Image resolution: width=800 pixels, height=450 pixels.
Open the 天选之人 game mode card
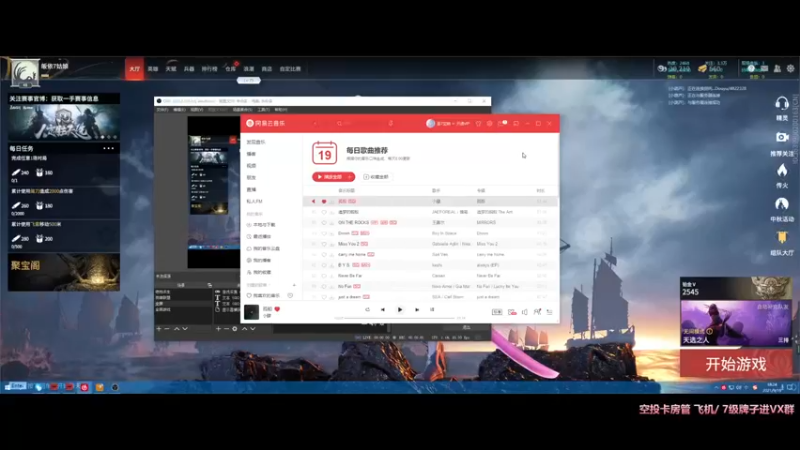[736, 322]
